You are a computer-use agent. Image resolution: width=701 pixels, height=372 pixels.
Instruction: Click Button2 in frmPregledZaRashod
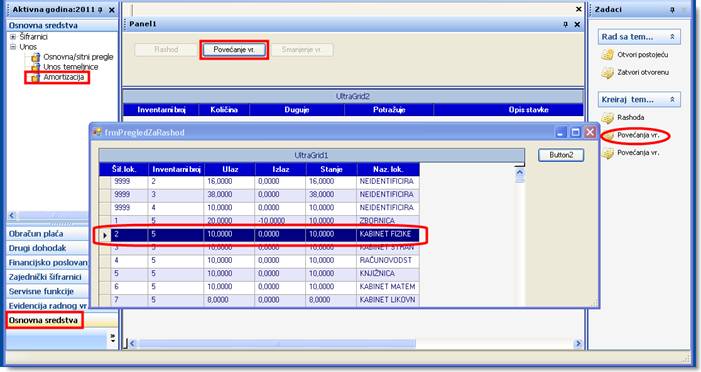[x=561, y=155]
